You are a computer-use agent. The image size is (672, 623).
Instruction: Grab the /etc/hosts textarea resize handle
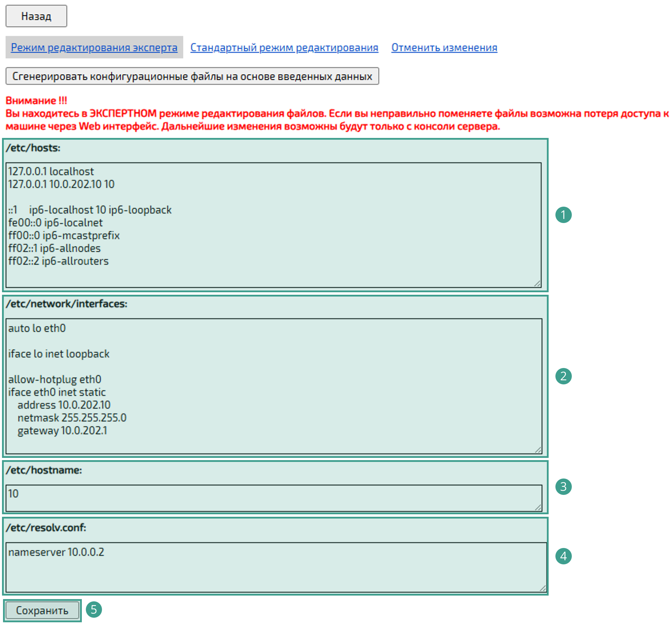(x=538, y=284)
